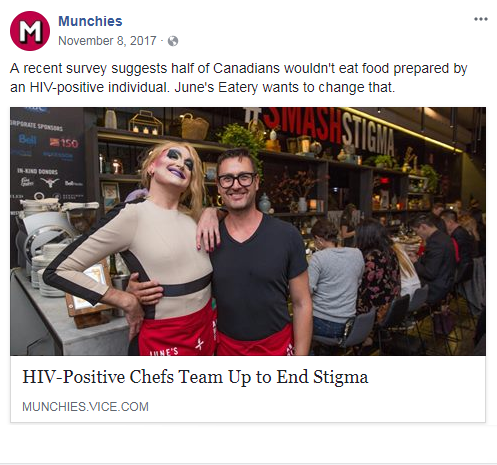Follow the MUNCHIES.VICE.COM domain link
The image size is (497, 465).
(85, 407)
